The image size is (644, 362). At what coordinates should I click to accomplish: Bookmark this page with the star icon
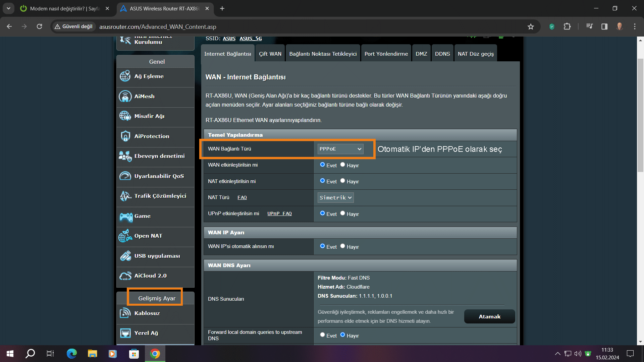531,27
